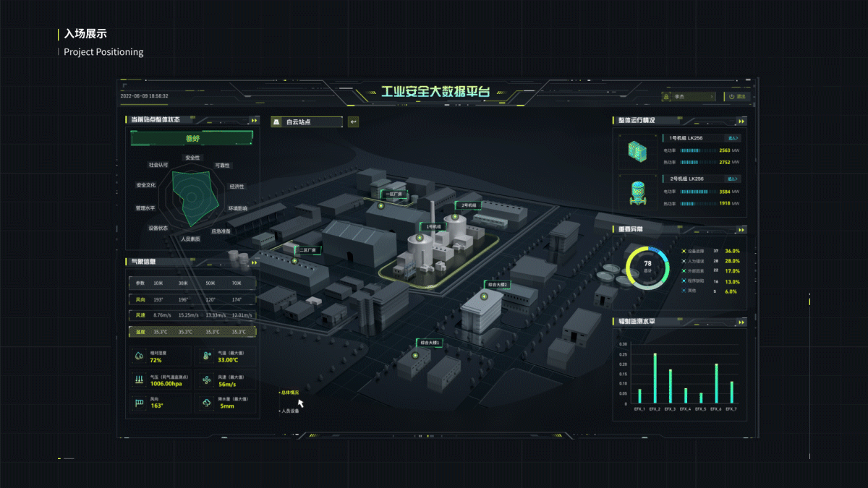Click the 程序缺陷 legend icon
The image size is (868, 488).
pyautogui.click(x=684, y=281)
